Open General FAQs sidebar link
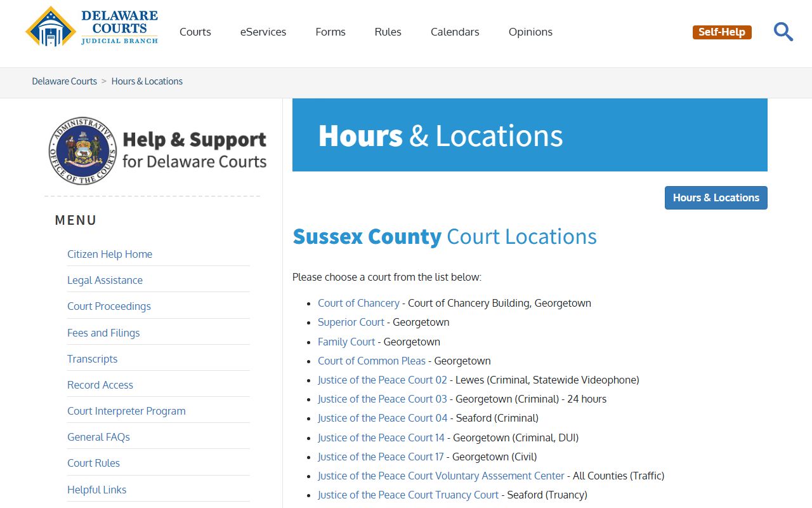This screenshot has height=508, width=812. [98, 437]
